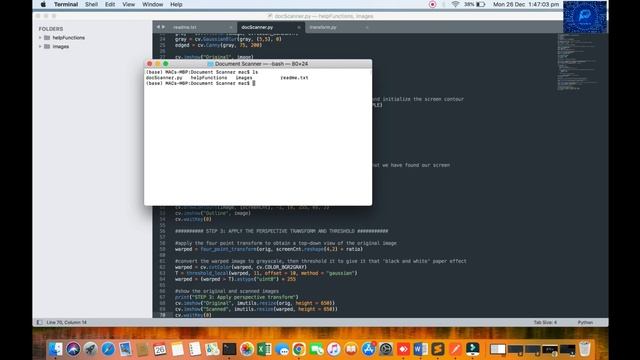Click the screen recording indicator in menu bar
This screenshot has height=360, width=640.
(x=433, y=4)
